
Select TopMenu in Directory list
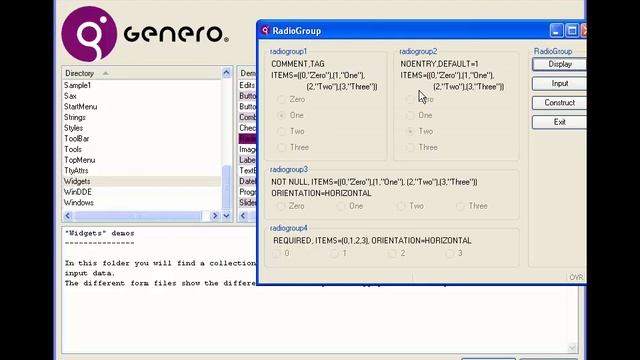[x=141, y=160]
